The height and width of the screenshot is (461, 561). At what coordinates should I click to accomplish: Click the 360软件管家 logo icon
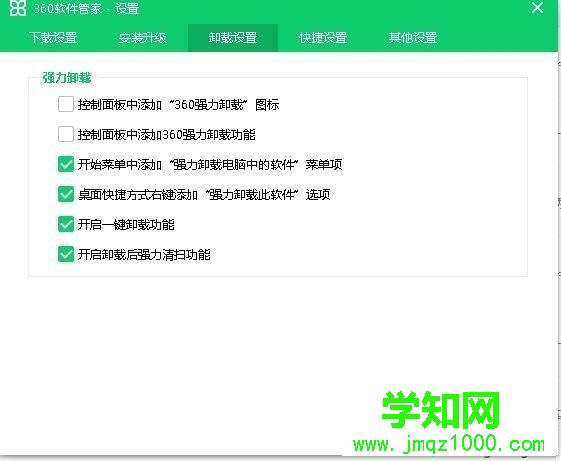click(x=18, y=8)
